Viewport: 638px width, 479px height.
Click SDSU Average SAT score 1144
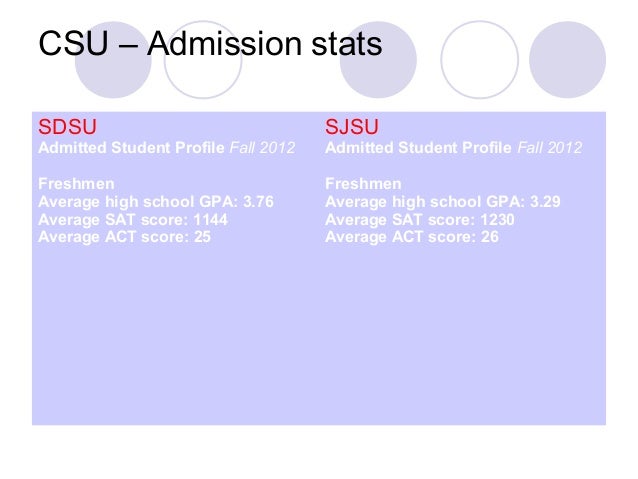(133, 219)
